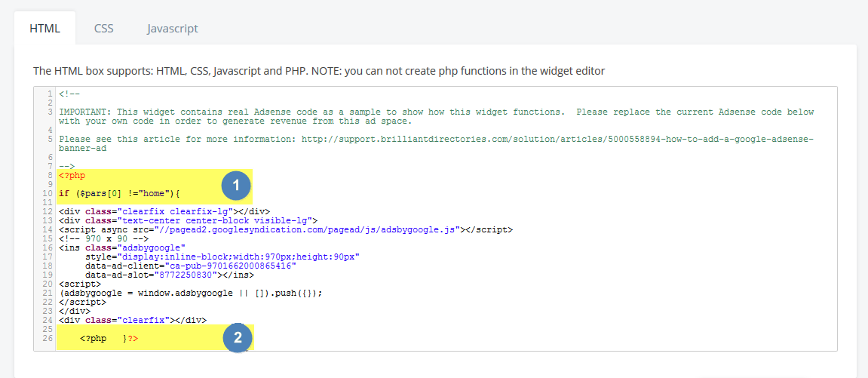Click the closing '</script>' on line 22
Viewport: 868px width, 378px height.
pos(82,302)
